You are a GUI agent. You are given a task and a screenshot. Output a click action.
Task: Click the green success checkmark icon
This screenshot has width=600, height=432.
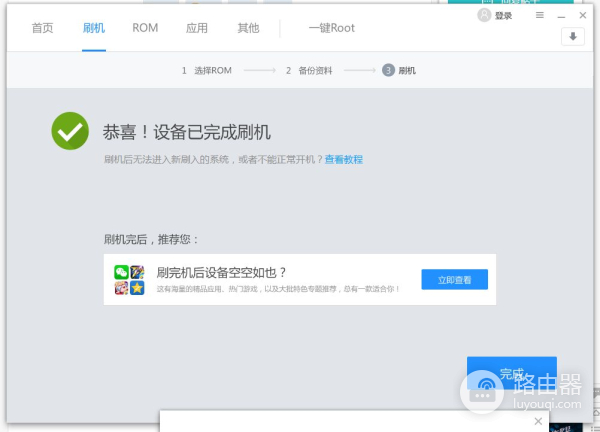coord(70,131)
